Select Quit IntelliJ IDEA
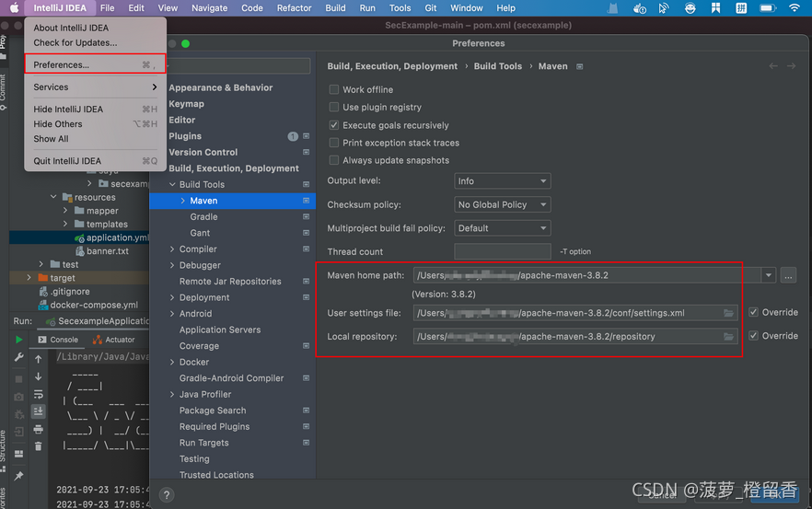 pyautogui.click(x=96, y=161)
